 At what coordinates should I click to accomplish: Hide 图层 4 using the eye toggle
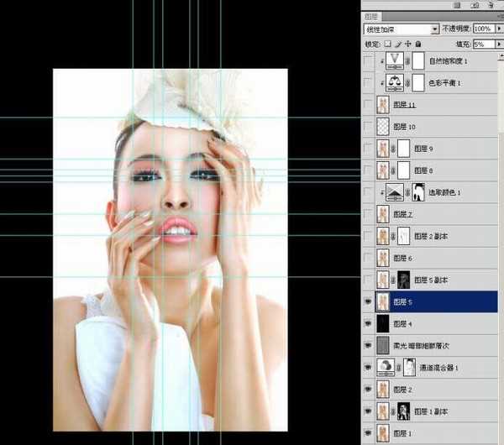[368, 323]
